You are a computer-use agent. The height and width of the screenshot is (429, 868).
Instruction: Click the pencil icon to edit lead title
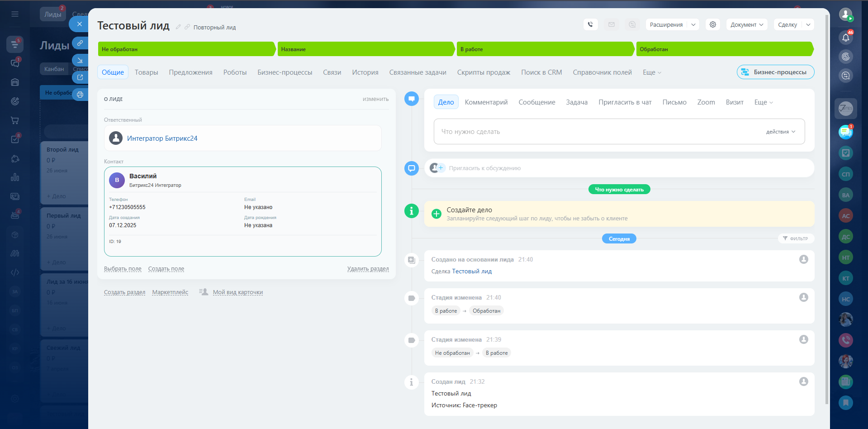pyautogui.click(x=178, y=27)
